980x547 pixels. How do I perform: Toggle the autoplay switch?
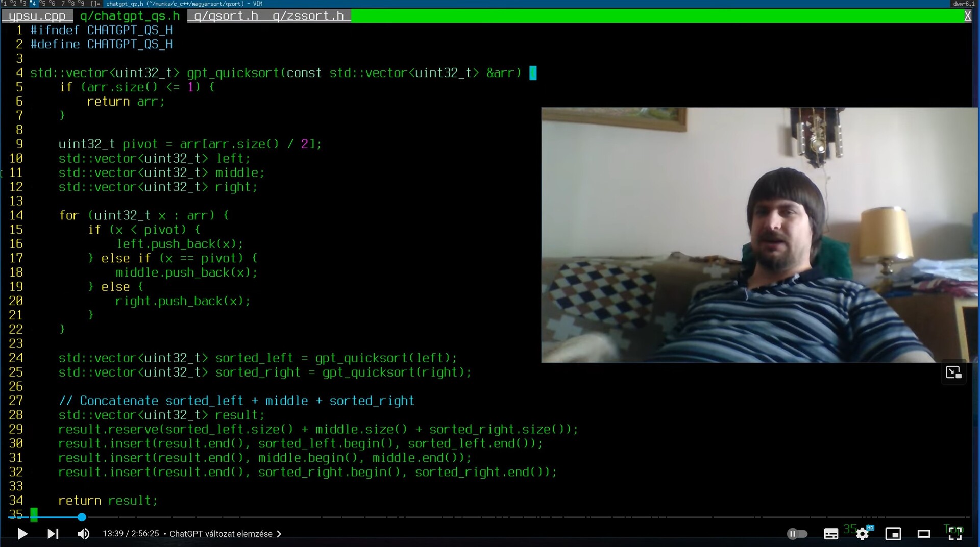pyautogui.click(x=797, y=534)
